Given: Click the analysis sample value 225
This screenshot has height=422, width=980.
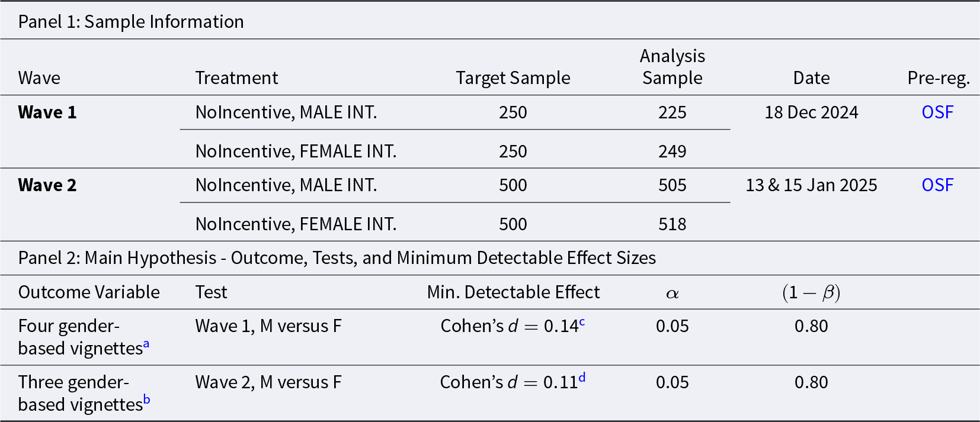Looking at the screenshot, I should pyautogui.click(x=672, y=112).
